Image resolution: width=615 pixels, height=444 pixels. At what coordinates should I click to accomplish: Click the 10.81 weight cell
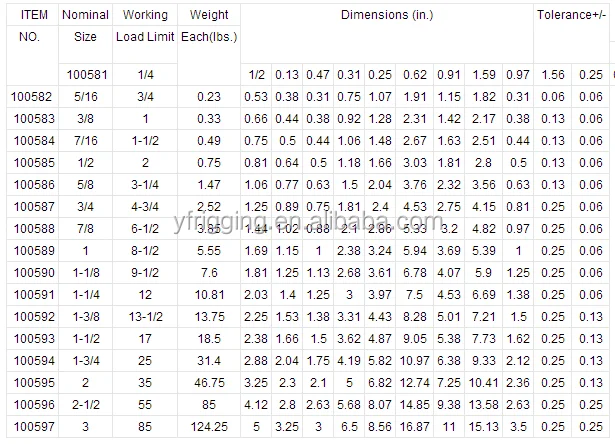tap(209, 294)
